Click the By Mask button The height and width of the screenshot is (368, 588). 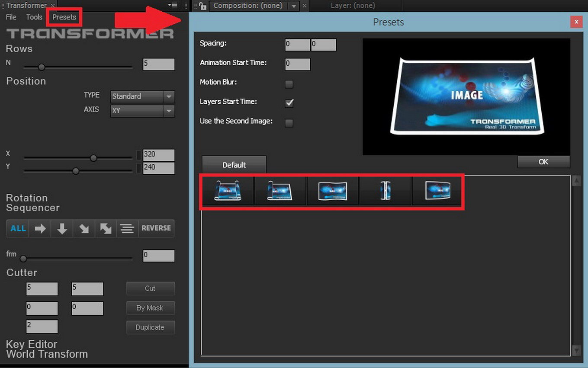tap(151, 308)
